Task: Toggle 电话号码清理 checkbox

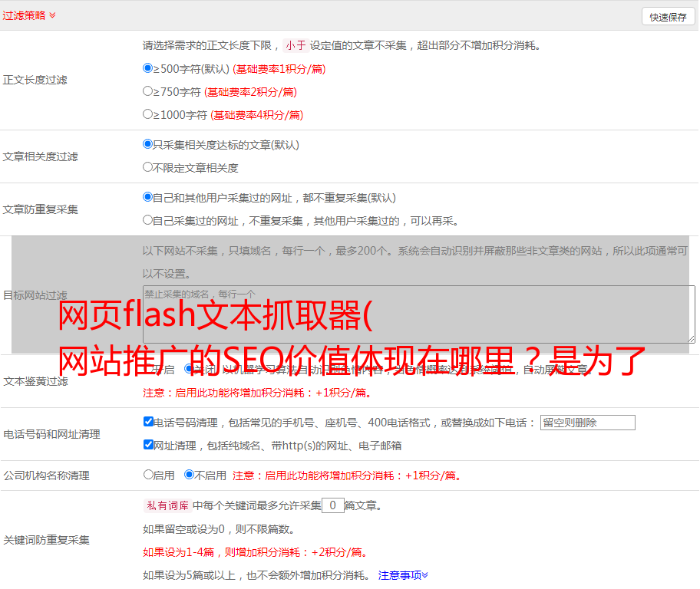Action: 148,422
